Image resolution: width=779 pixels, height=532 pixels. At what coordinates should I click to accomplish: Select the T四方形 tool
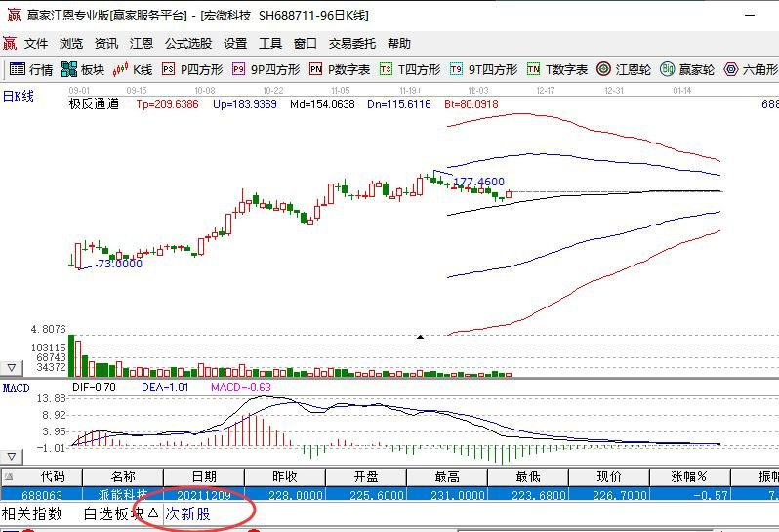410,69
